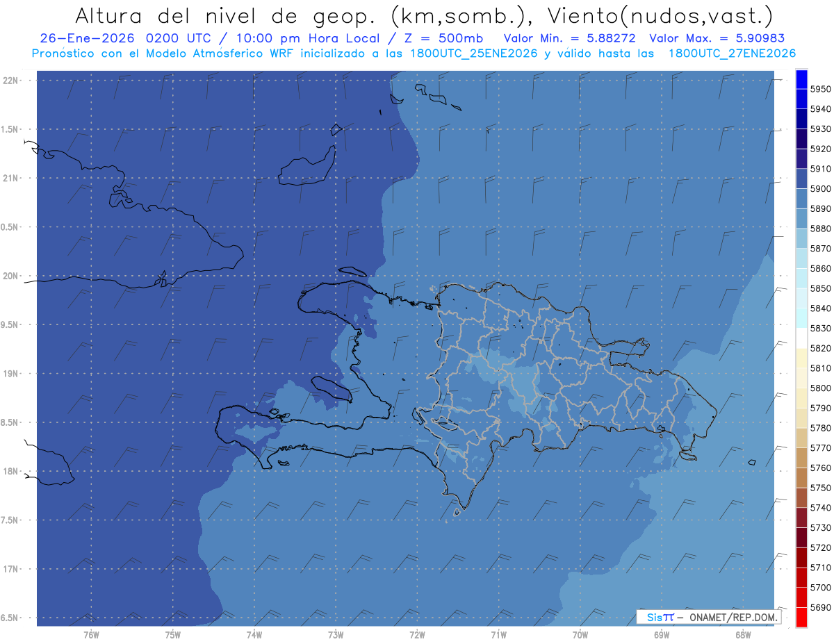Click the 68W longitude axis label
This screenshot has height=644, width=834.
(x=743, y=634)
